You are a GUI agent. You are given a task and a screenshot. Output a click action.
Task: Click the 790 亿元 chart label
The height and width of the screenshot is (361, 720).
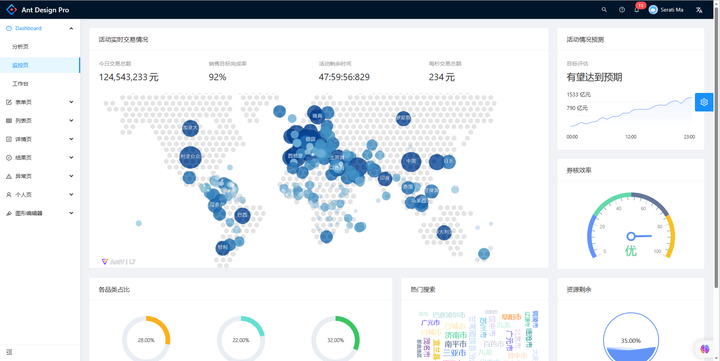tap(577, 108)
